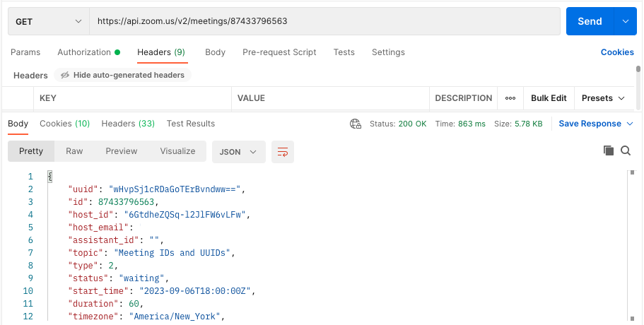Expand the Presets dropdown

pyautogui.click(x=603, y=98)
